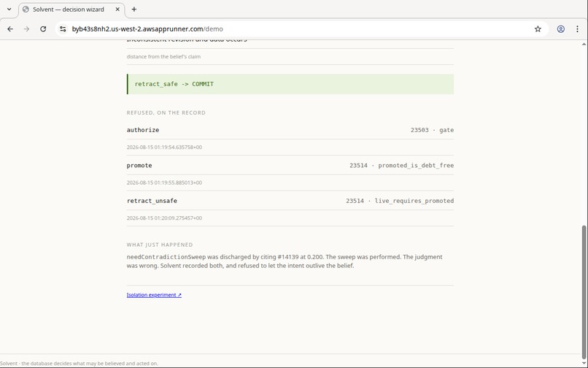Screen dimensions: 588x368
Task: Click 23514 · promoted_is_debt_free code
Action: [x=402, y=165]
